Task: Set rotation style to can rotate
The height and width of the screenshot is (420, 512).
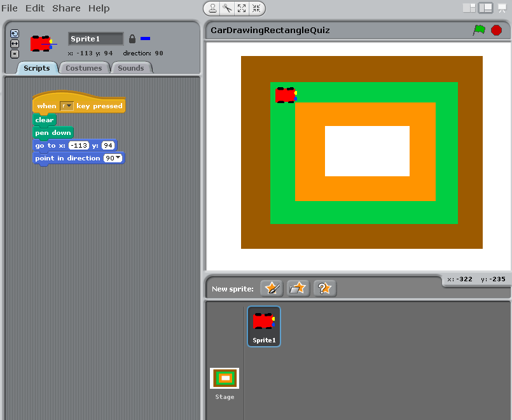Action: 15,34
